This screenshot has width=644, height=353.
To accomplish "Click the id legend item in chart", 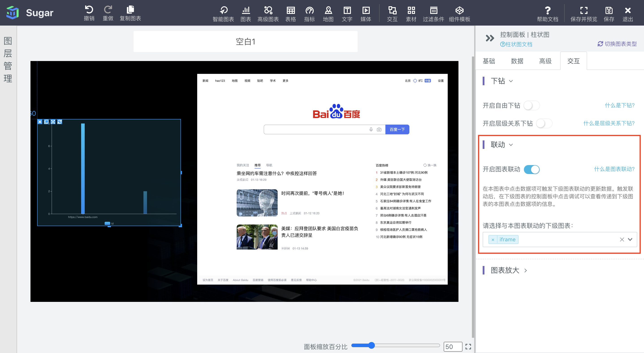I will (109, 223).
